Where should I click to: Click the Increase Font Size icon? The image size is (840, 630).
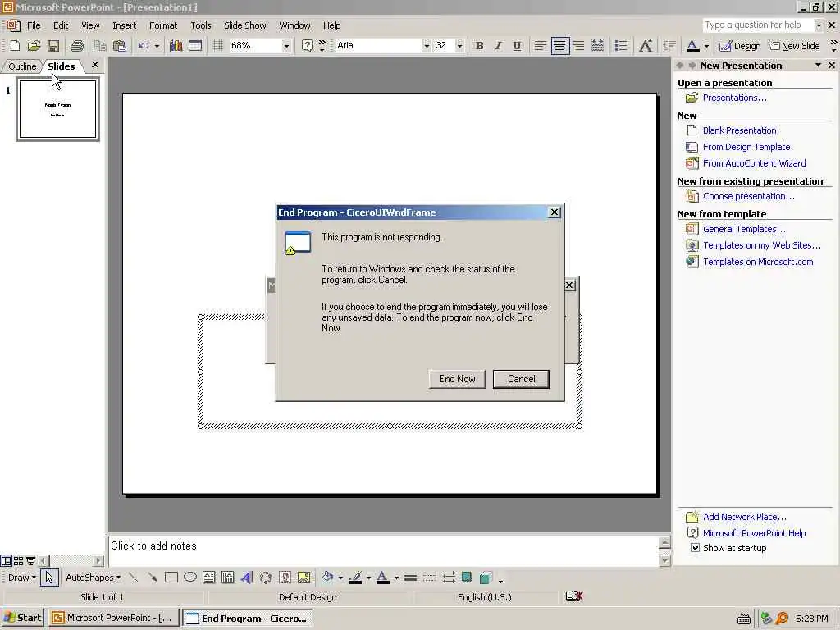click(x=646, y=46)
